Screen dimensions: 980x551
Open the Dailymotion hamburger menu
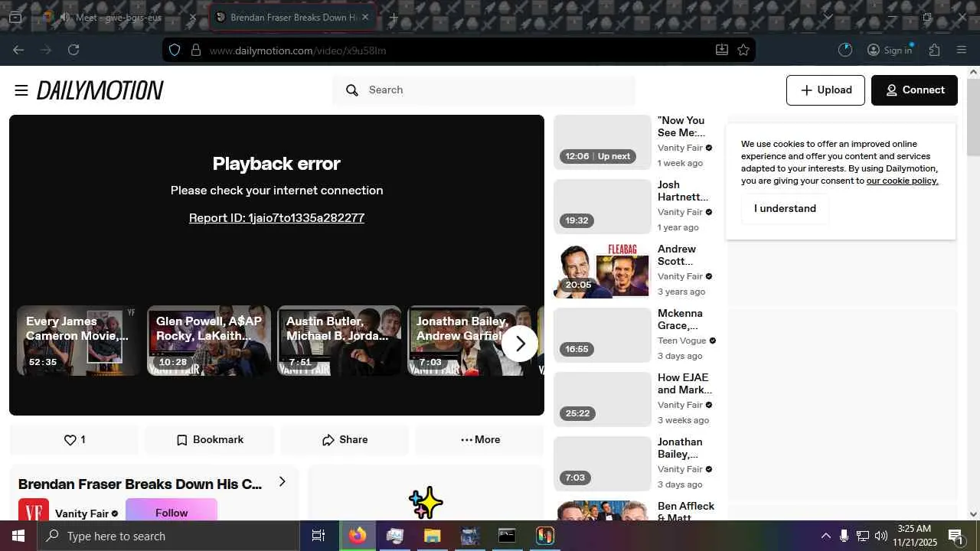[21, 90]
